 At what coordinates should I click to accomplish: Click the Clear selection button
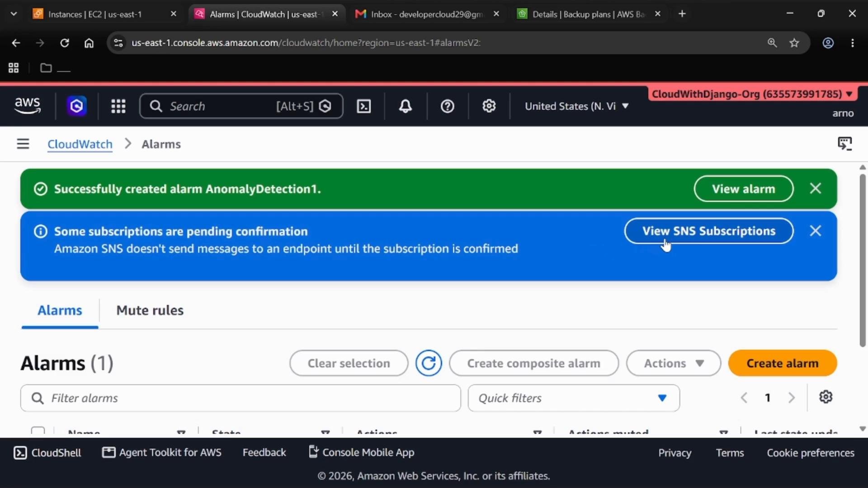point(349,363)
